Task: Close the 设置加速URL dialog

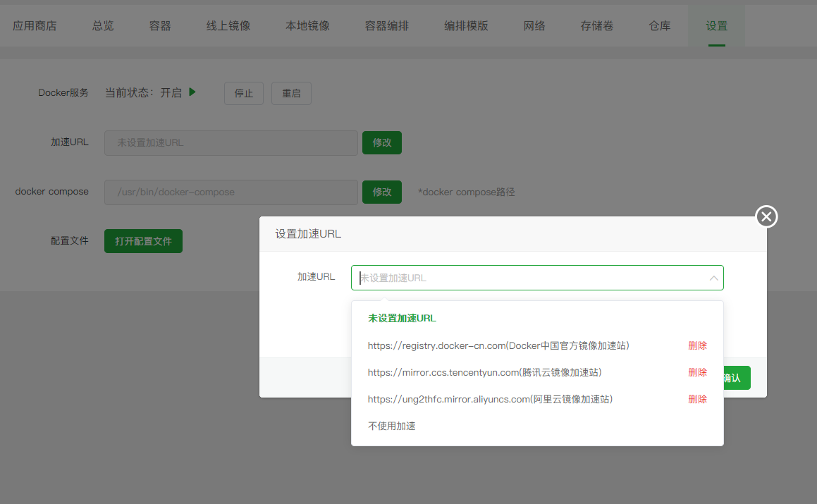Action: pos(766,216)
